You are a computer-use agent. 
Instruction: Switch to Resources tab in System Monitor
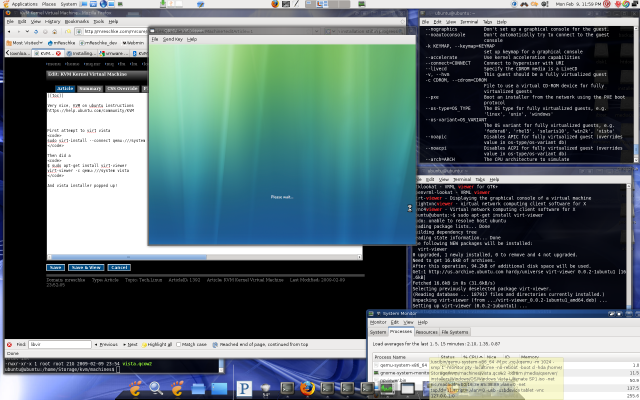pyautogui.click(x=427, y=332)
